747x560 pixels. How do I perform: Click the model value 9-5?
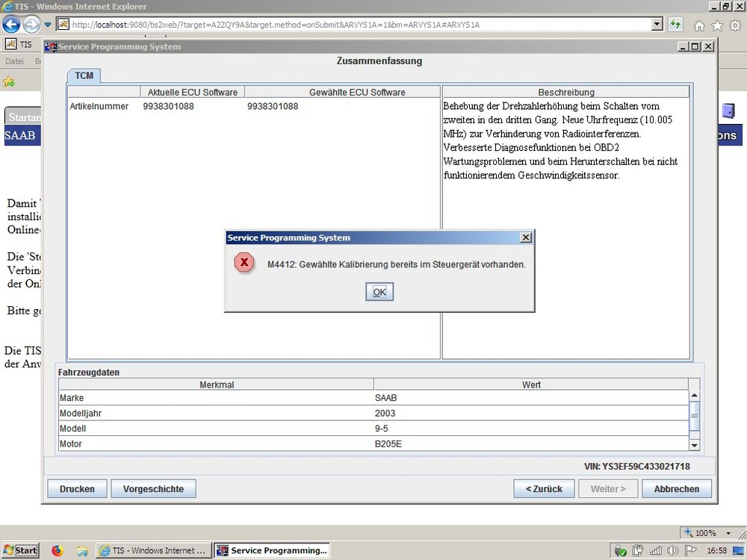click(x=382, y=429)
